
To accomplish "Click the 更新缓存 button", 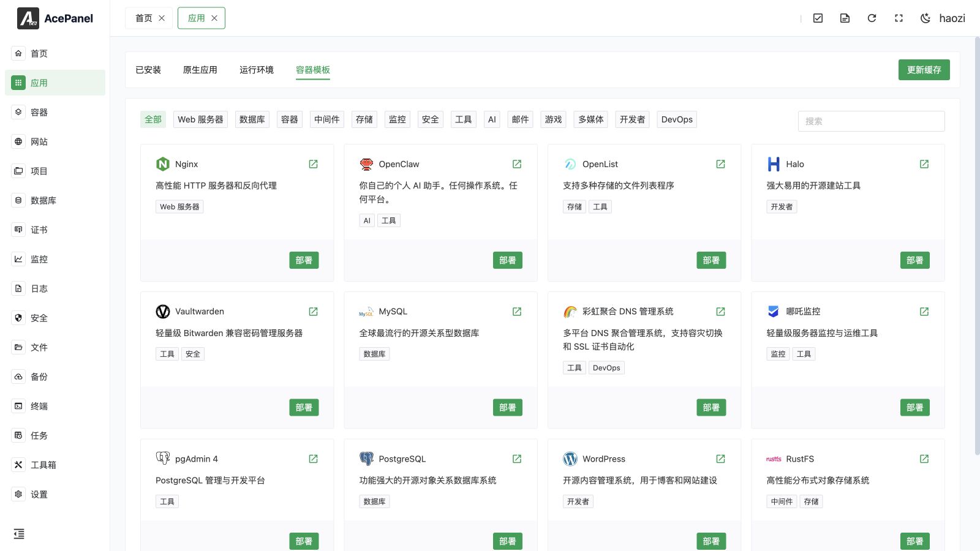I will (x=924, y=70).
